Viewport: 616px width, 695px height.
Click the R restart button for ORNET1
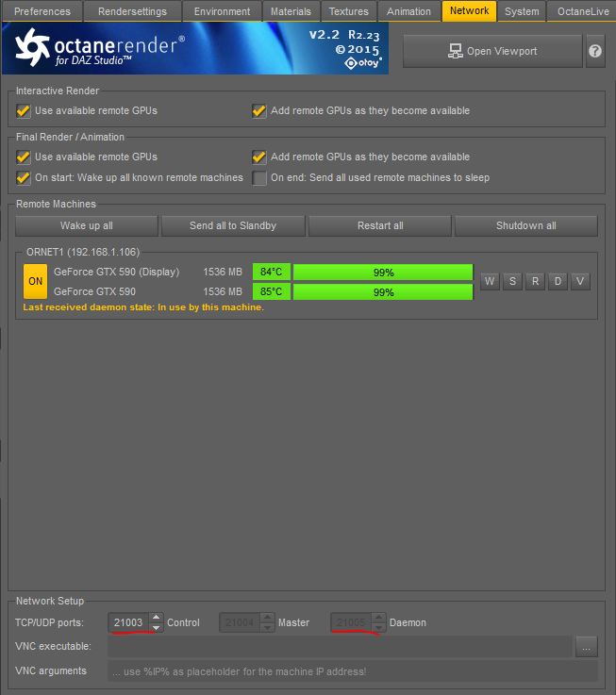tap(535, 281)
